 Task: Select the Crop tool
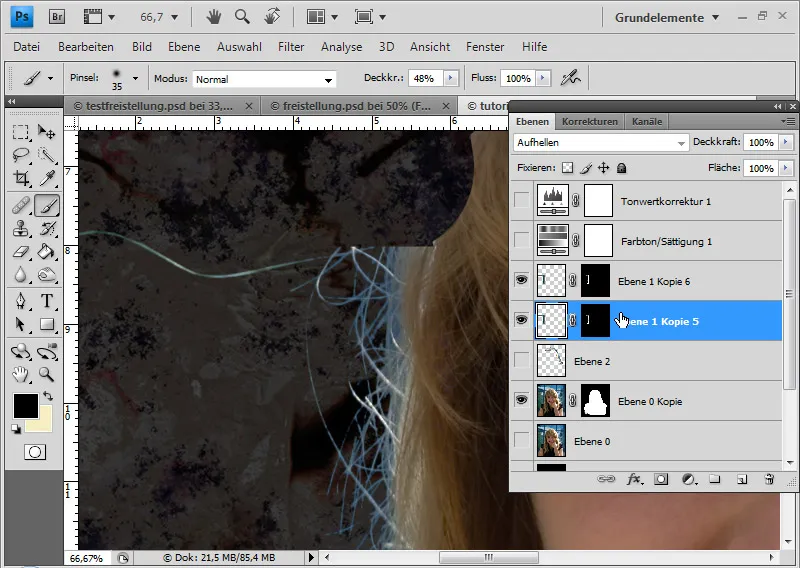[20, 178]
